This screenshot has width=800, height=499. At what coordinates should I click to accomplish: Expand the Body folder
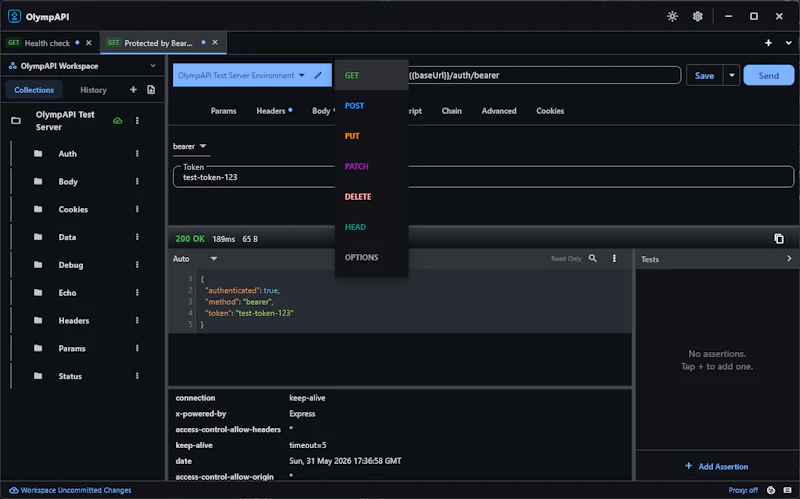point(68,182)
